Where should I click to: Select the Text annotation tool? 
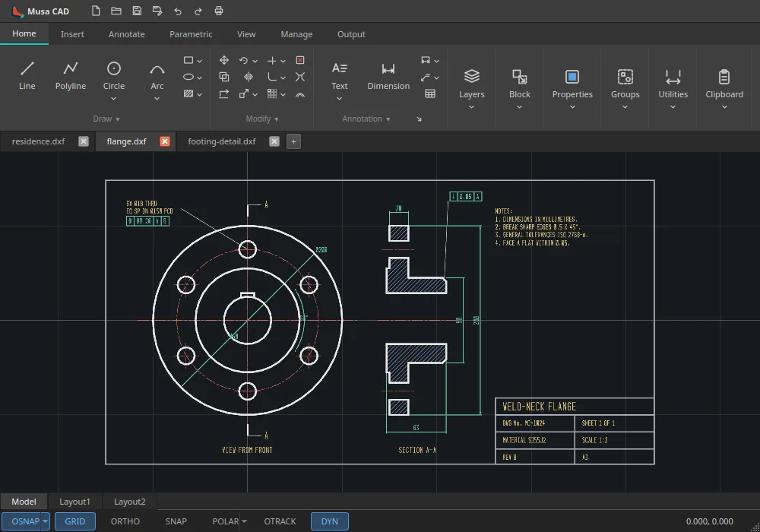[x=339, y=76]
